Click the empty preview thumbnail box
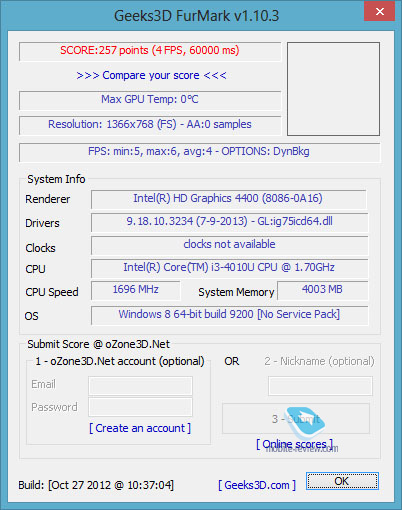The height and width of the screenshot is (510, 402). (x=333, y=89)
